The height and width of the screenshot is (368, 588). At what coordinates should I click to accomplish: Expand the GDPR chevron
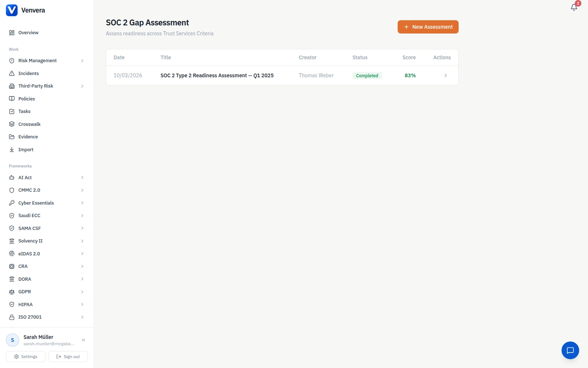point(82,292)
